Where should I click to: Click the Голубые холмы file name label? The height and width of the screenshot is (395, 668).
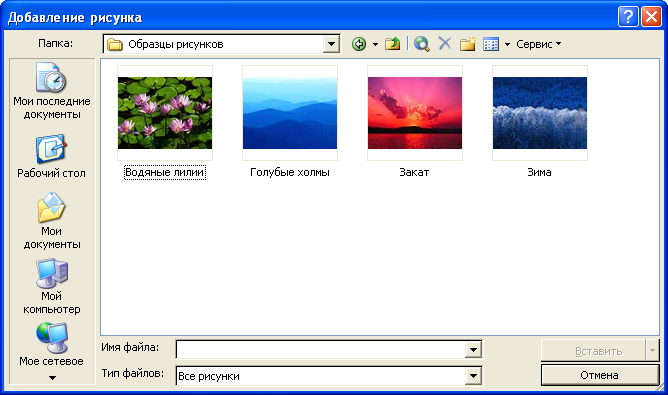coord(290,172)
